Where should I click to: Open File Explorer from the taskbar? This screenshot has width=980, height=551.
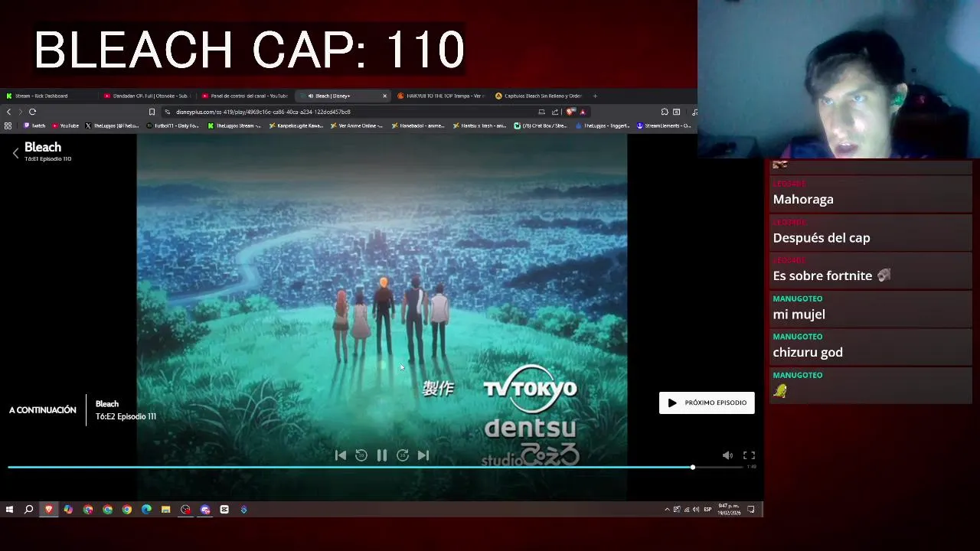[165, 509]
